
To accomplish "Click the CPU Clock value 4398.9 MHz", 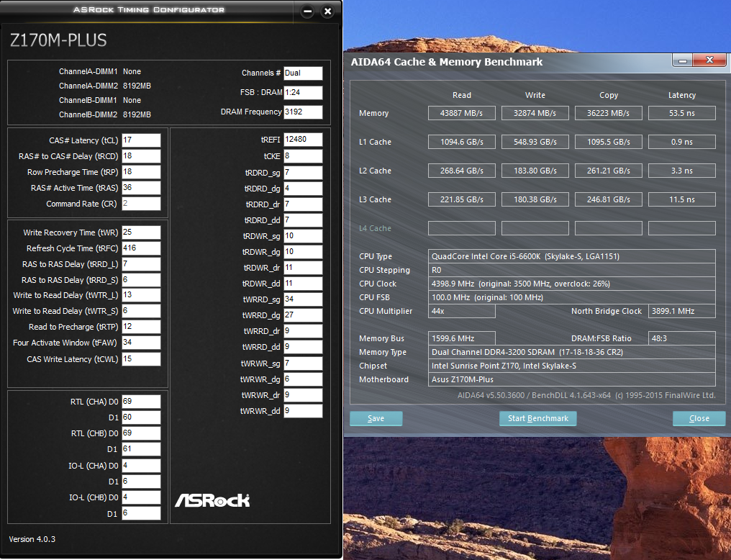I will click(x=571, y=284).
